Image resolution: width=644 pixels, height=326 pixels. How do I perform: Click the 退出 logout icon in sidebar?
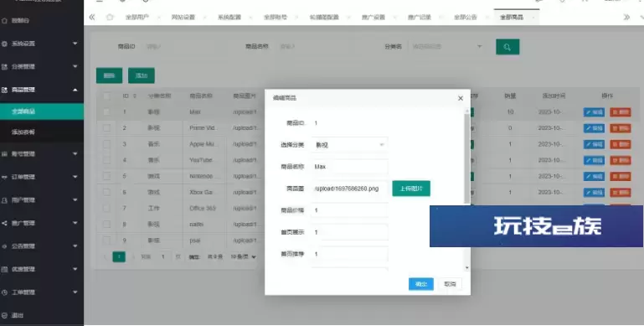[4, 315]
